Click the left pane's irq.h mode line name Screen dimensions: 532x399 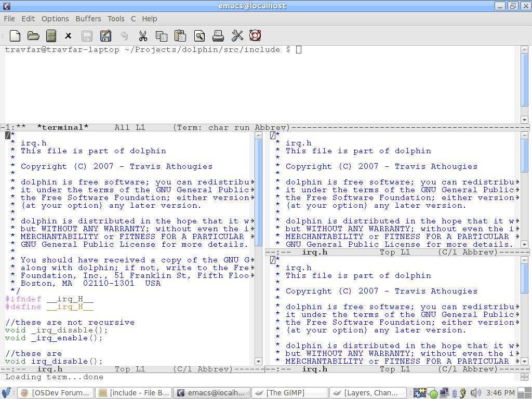point(49,369)
